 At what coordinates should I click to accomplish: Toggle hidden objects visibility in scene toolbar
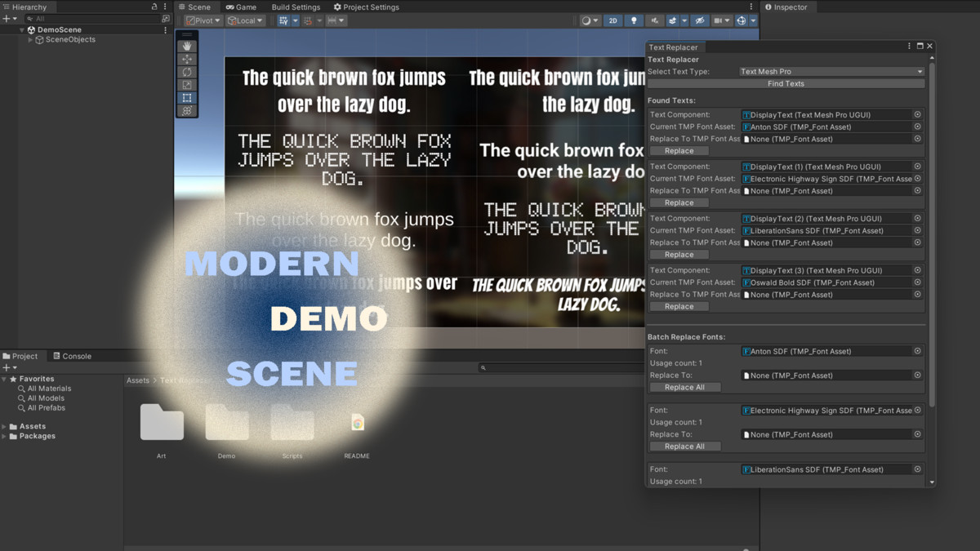(699, 20)
